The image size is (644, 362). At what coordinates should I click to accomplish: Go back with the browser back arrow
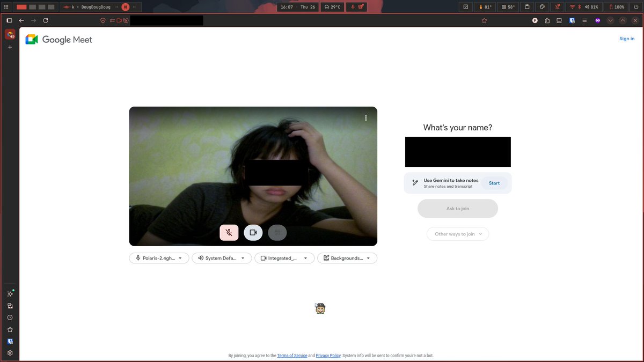pyautogui.click(x=21, y=20)
